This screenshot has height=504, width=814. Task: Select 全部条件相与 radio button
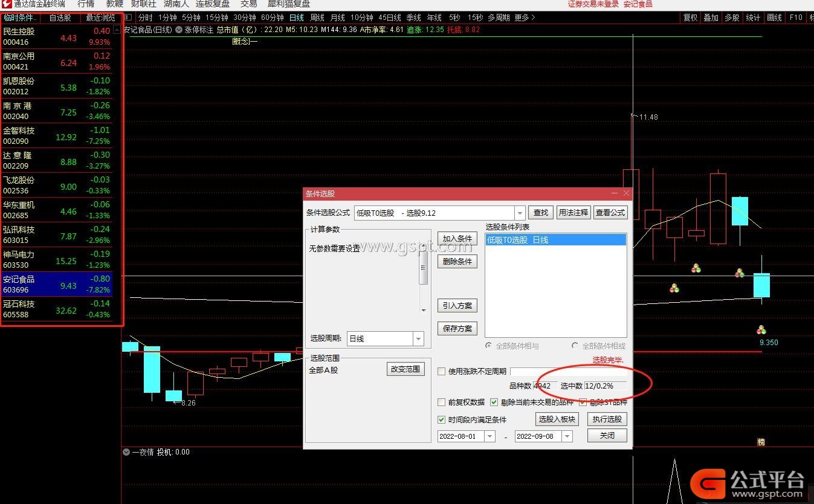[489, 346]
